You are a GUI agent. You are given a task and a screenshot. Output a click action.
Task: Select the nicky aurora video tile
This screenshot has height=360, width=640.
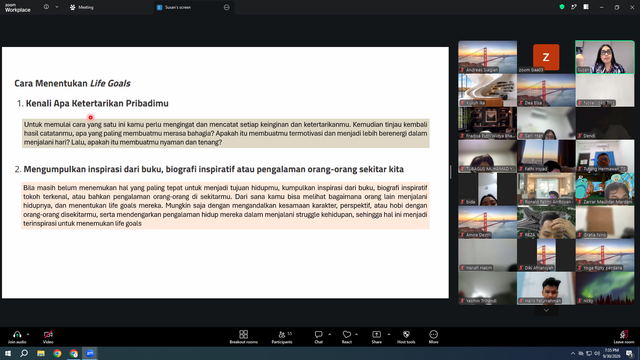[605, 289]
